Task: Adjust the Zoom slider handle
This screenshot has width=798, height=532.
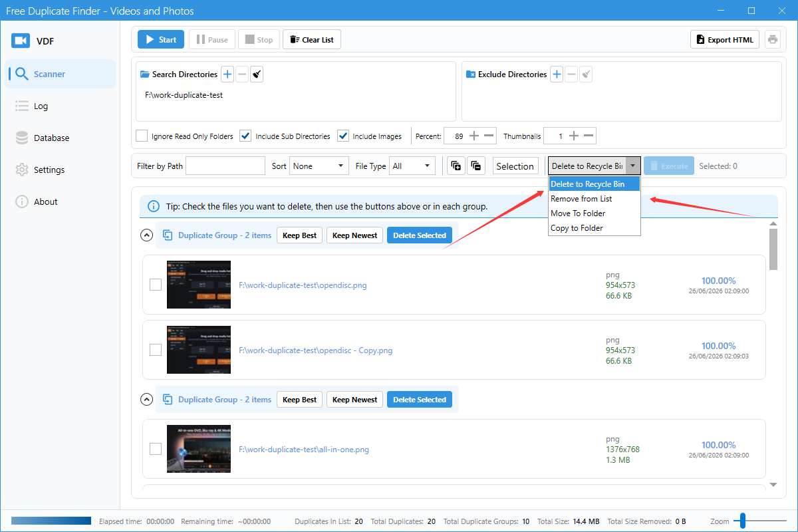Action: click(743, 521)
